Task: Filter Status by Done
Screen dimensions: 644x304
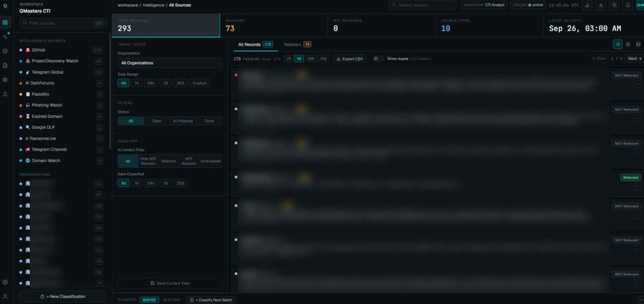Action: pos(209,121)
